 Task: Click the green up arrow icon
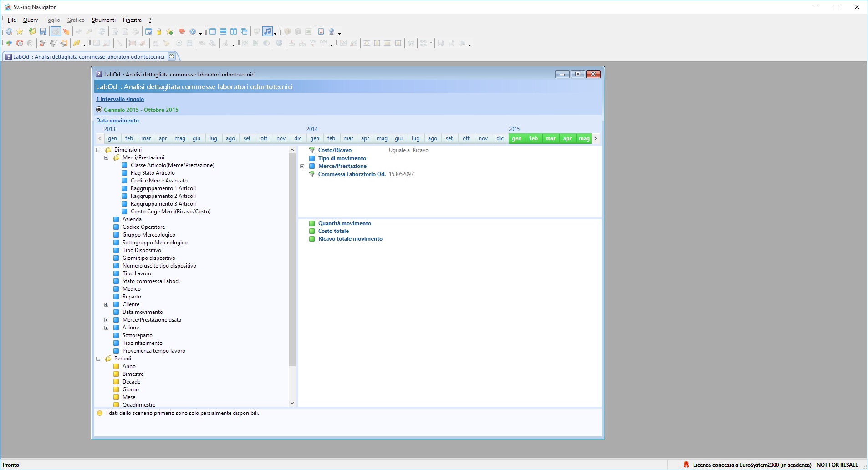point(9,43)
